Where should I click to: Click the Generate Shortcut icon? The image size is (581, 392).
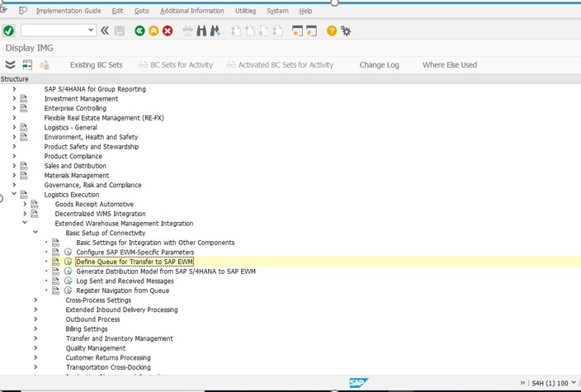pos(312,31)
